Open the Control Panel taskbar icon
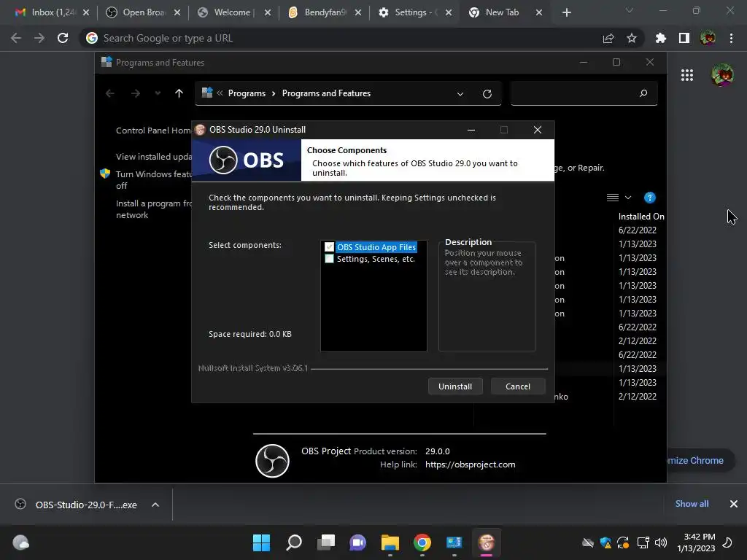Viewport: 747px width, 560px height. [454, 542]
